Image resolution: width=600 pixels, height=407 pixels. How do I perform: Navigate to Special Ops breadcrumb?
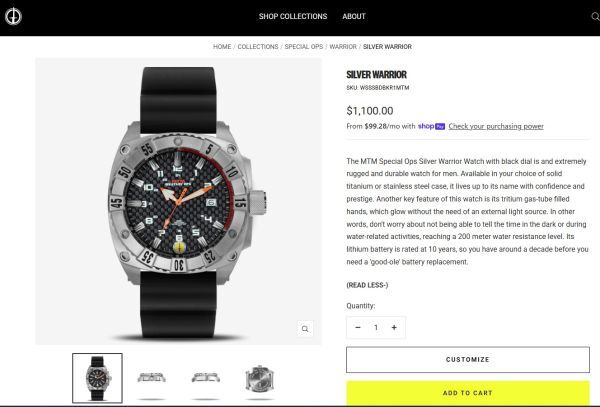click(x=304, y=47)
